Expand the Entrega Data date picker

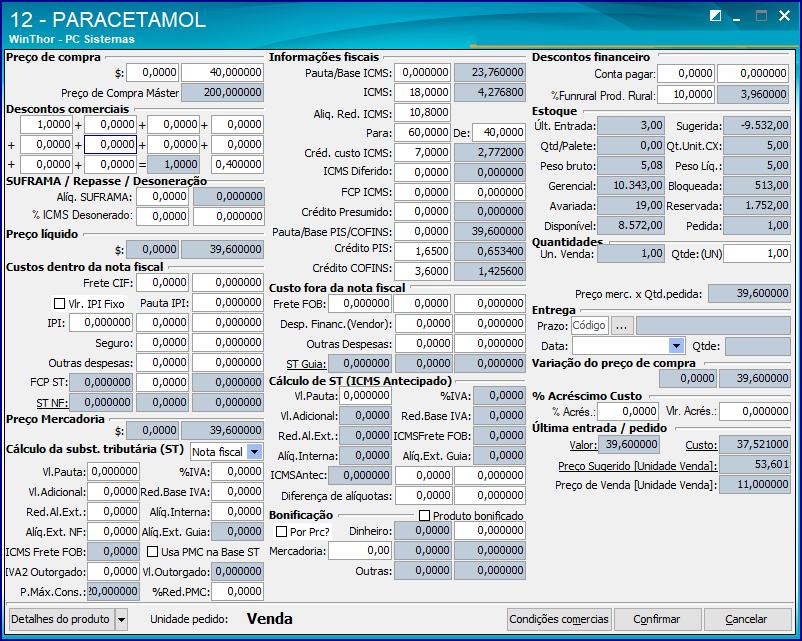point(676,346)
